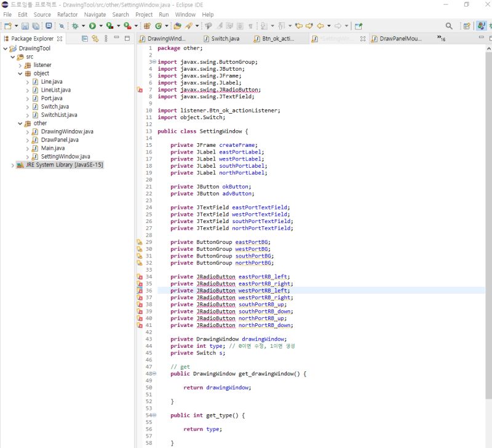Viewport: 492px width, 448px height.
Task: Save the current file using the Save icon
Action: coord(24,27)
